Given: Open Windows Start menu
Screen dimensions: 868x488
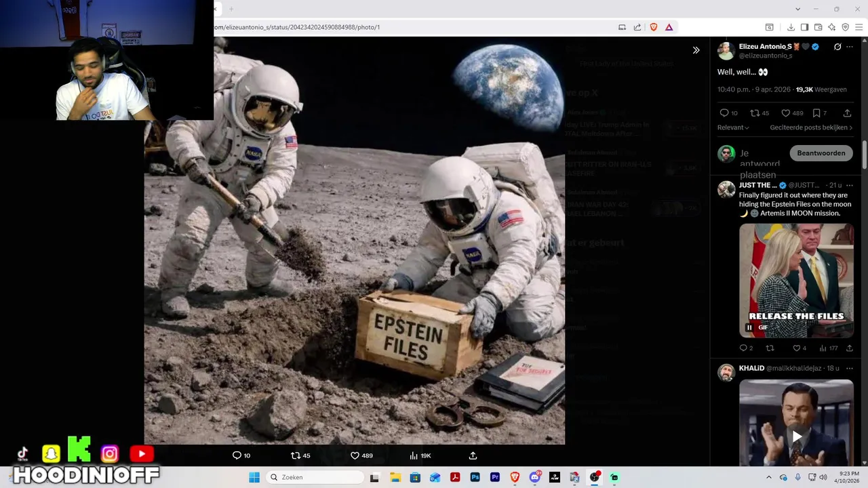Looking at the screenshot, I should (254, 477).
